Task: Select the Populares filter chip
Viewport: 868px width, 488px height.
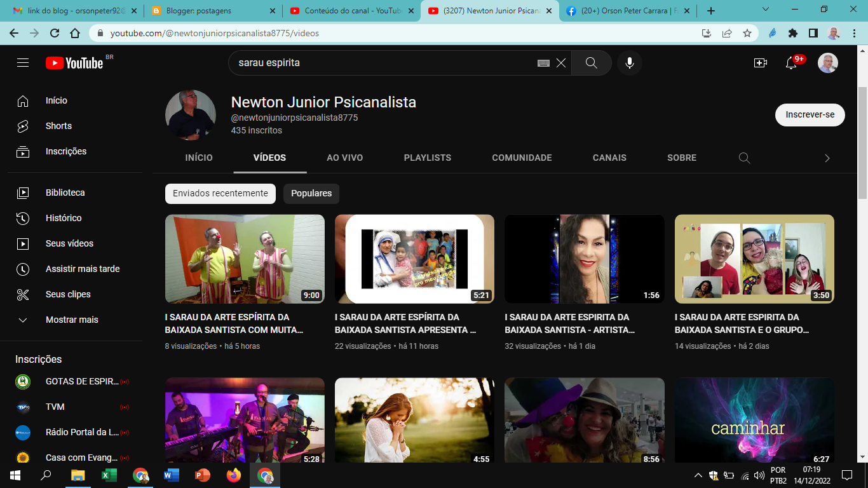Action: (311, 193)
